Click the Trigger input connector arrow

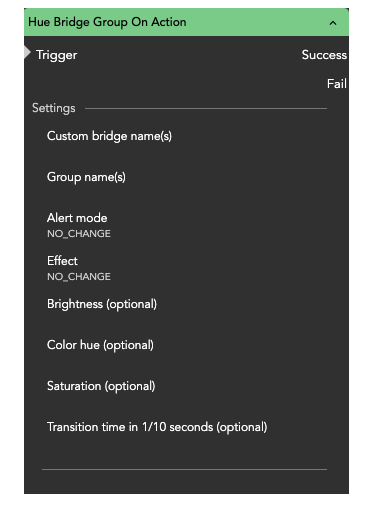click(27, 53)
